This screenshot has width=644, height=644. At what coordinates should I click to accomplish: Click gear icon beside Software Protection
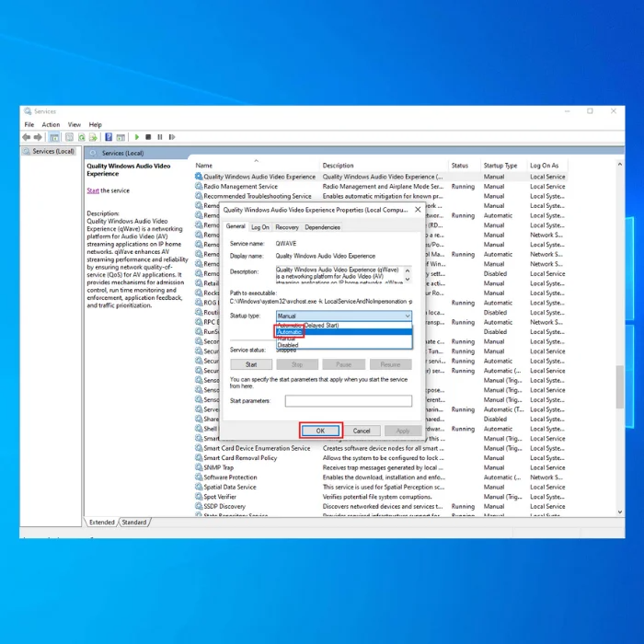click(x=199, y=477)
